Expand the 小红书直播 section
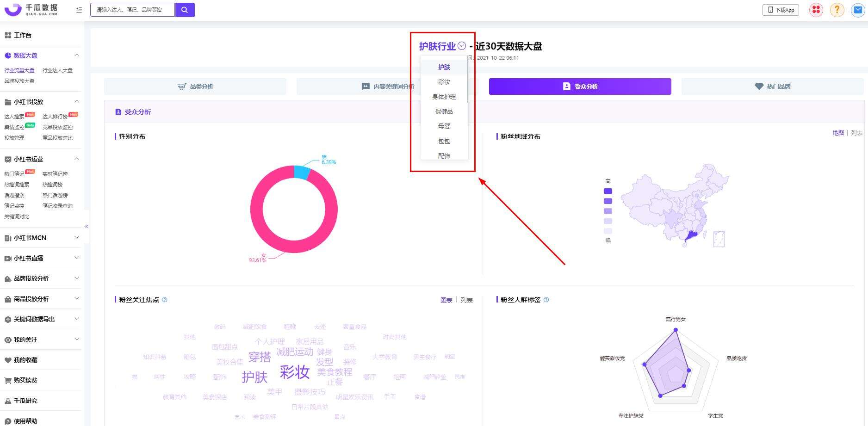868x426 pixels. point(77,258)
